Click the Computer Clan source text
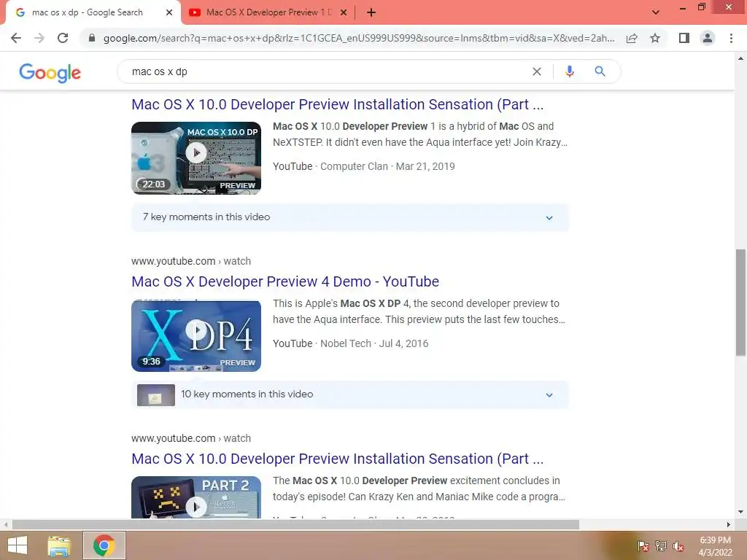 click(x=354, y=166)
